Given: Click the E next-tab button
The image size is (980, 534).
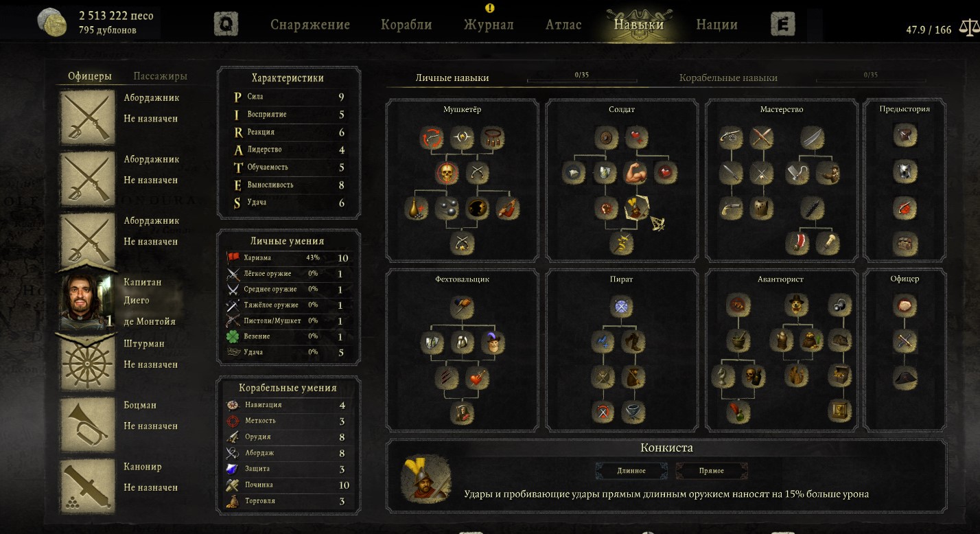Looking at the screenshot, I should [x=782, y=24].
